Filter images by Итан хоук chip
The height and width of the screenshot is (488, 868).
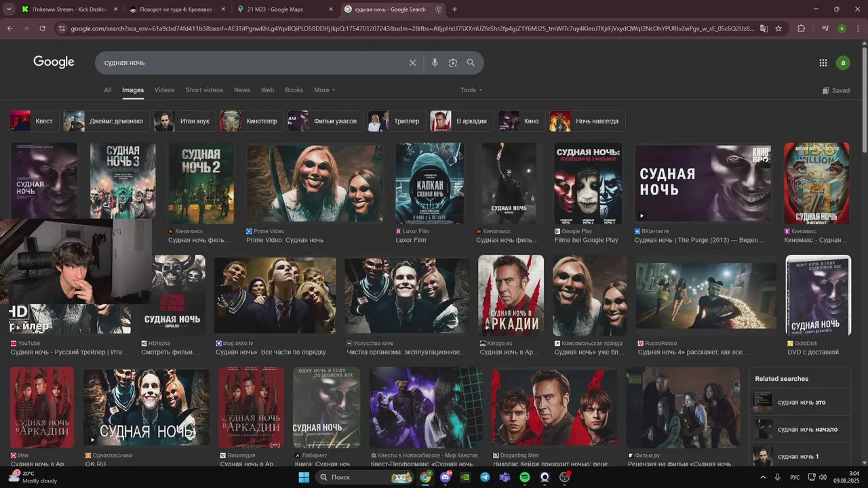(x=184, y=121)
